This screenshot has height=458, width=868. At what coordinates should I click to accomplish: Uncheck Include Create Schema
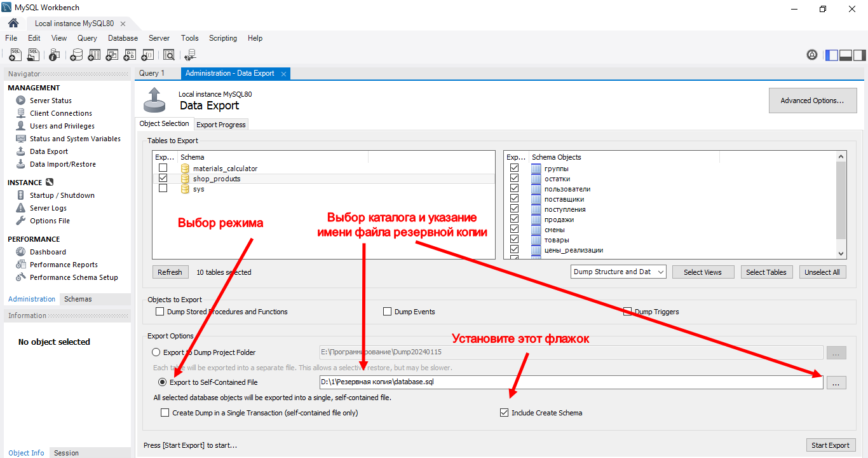point(505,413)
